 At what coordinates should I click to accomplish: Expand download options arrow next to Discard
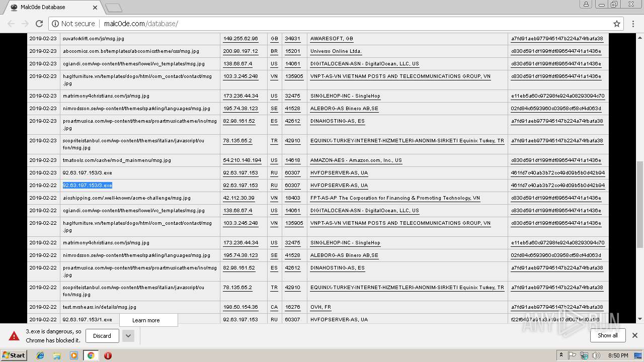tap(128, 336)
